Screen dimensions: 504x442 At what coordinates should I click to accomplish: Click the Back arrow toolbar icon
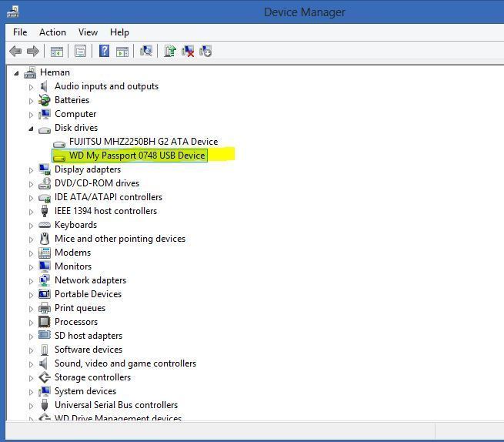click(x=15, y=51)
